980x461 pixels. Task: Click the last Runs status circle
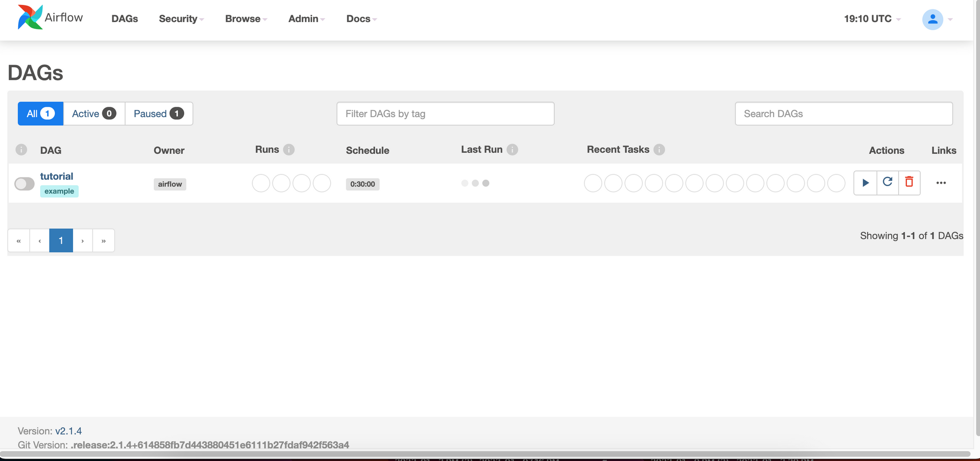pos(322,182)
